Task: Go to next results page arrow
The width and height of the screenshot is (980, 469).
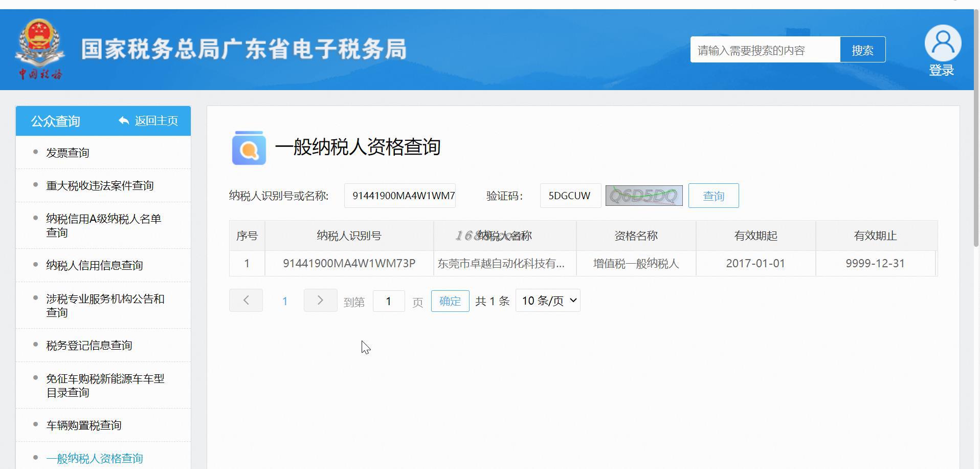Action: click(320, 300)
